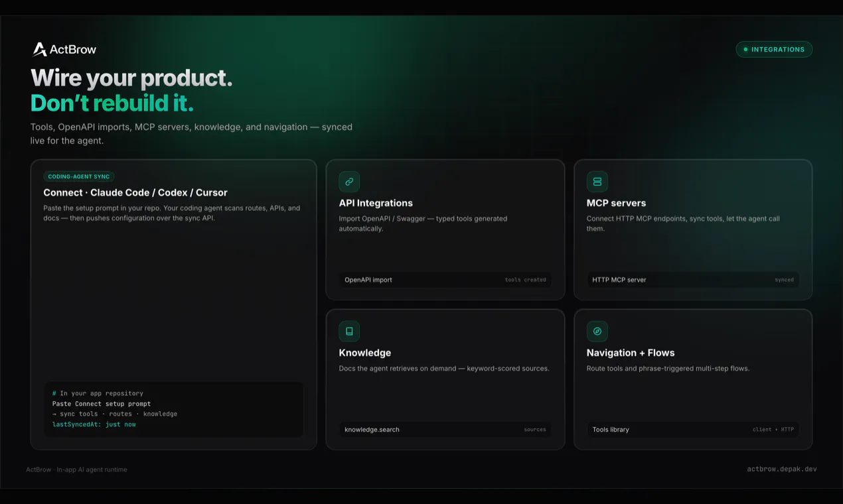The width and height of the screenshot is (843, 504).
Task: Click the ActBrow logo icon
Action: click(40, 49)
